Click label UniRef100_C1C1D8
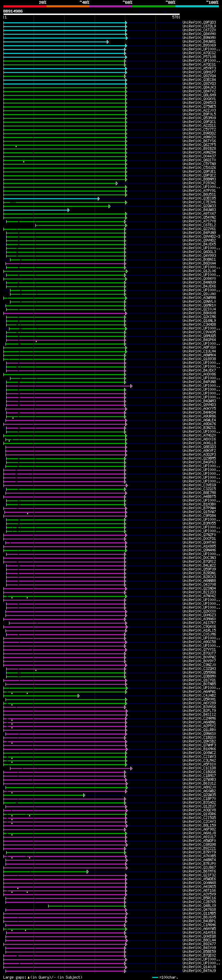Image resolution: width=222 pixels, height=980 pixels. (x=199, y=768)
